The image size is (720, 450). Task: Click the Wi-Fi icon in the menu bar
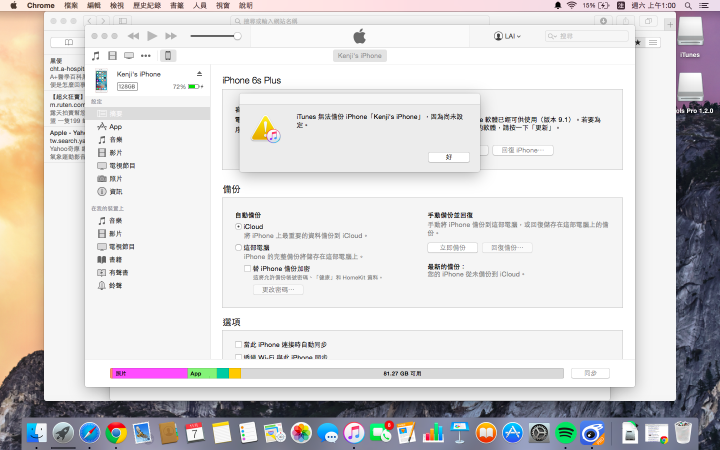coord(571,6)
